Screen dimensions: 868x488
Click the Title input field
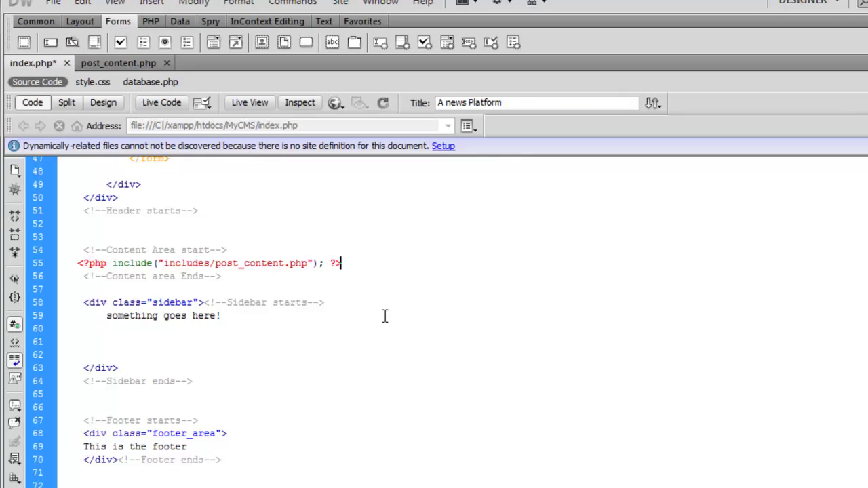(536, 103)
